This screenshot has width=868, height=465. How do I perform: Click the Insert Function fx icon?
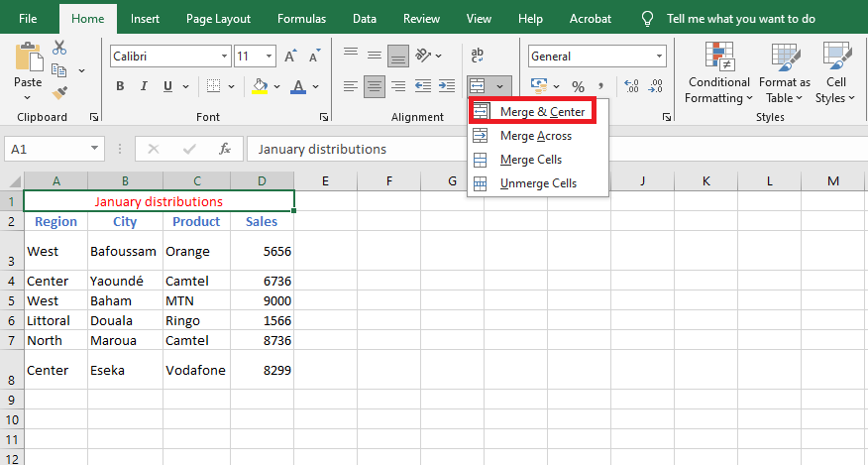point(224,149)
